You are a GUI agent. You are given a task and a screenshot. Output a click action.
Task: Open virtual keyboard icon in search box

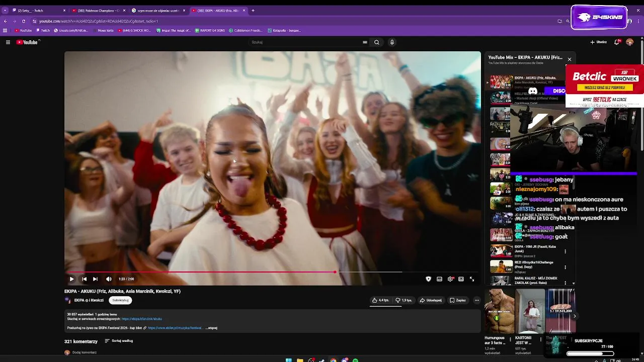point(365,42)
